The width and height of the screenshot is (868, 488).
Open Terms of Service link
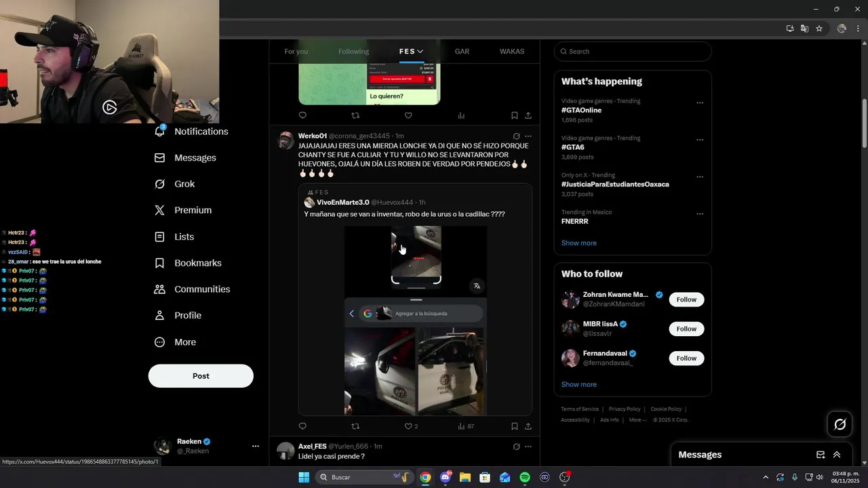580,409
